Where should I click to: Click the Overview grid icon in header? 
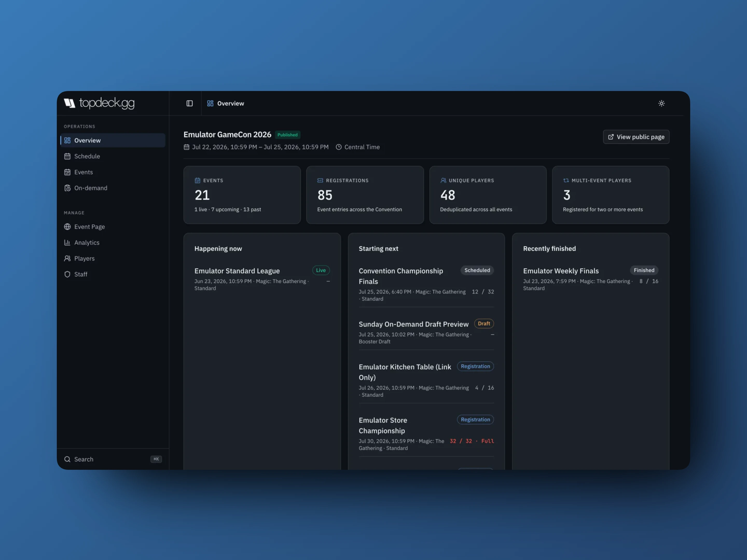tap(210, 103)
